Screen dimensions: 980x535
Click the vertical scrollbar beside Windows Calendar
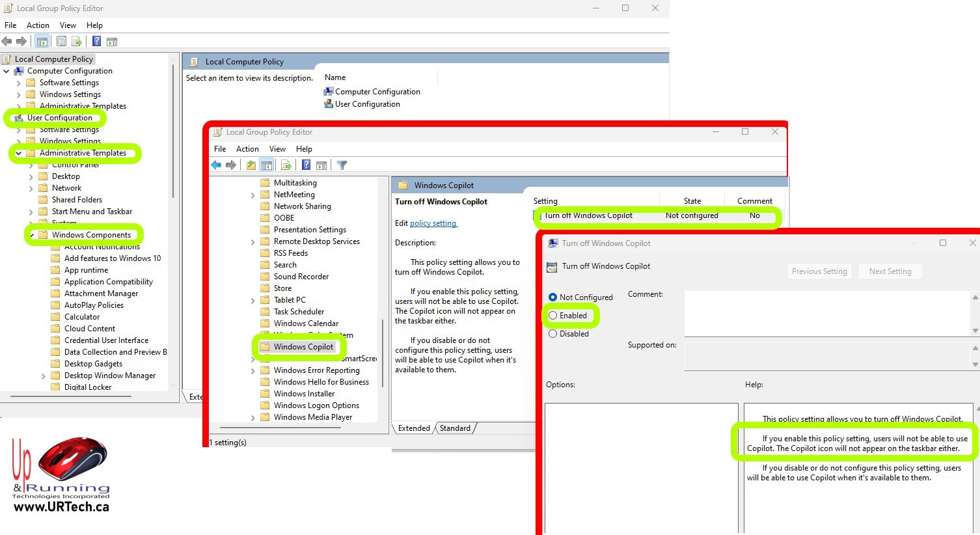point(383,351)
